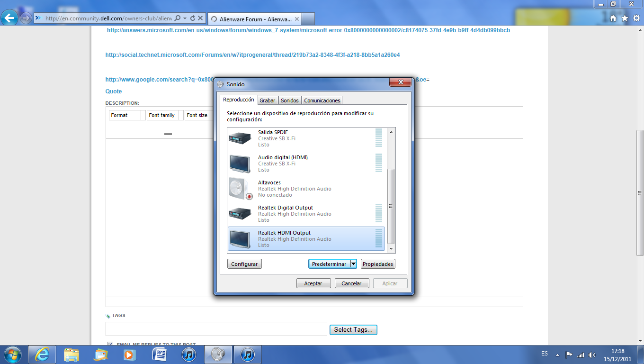Expand the Predeterminar dropdown arrow
Image resolution: width=644 pixels, height=364 pixels.
353,264
